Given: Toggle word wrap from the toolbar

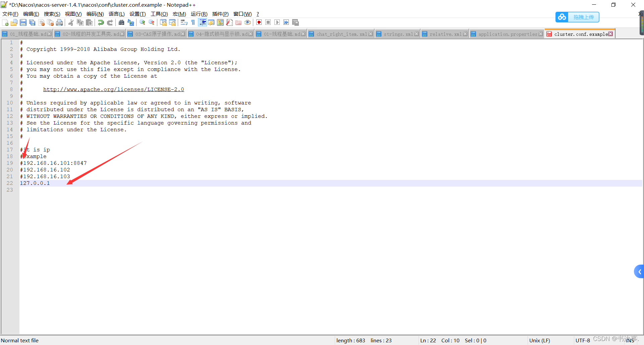Looking at the screenshot, I should 184,22.
